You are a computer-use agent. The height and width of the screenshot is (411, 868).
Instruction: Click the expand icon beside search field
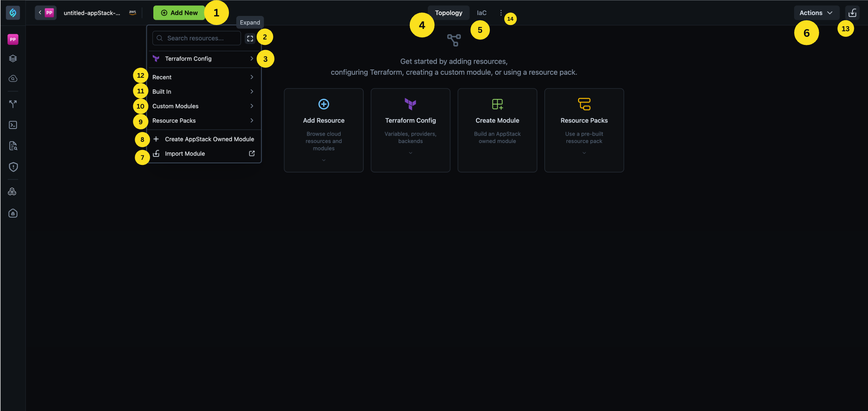[250, 38]
